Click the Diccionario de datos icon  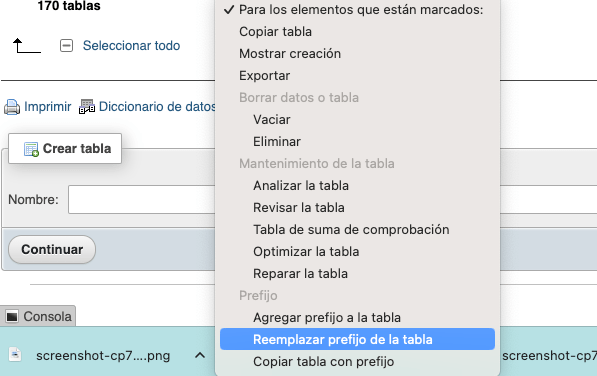point(87,107)
